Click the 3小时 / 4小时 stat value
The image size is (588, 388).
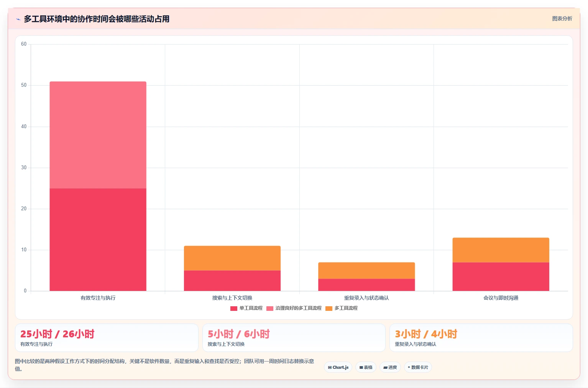(426, 334)
